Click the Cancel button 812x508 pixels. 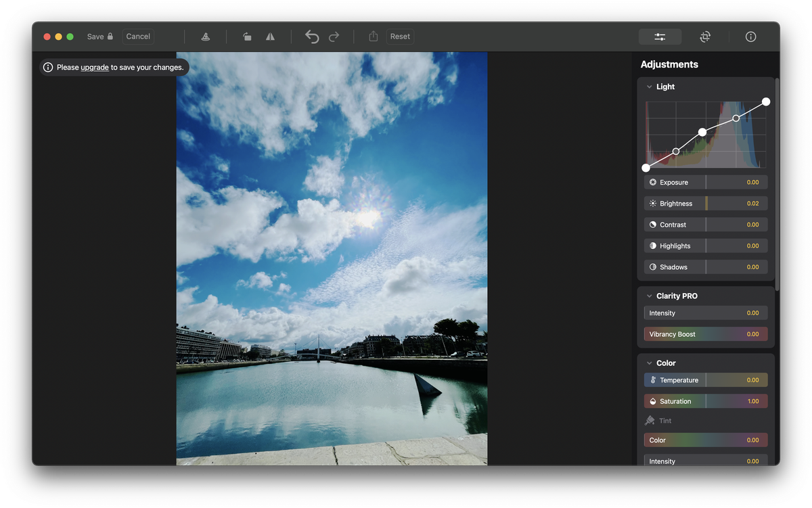click(138, 37)
